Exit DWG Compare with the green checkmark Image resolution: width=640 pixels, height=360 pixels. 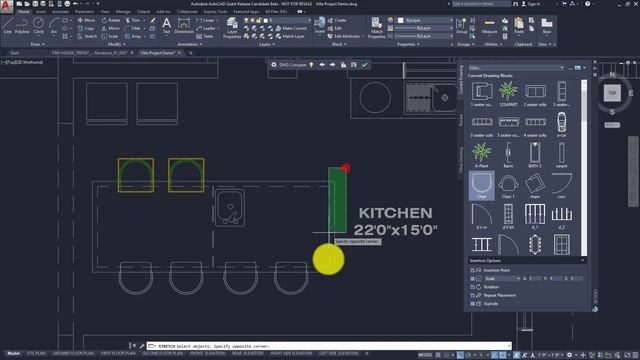pyautogui.click(x=364, y=65)
